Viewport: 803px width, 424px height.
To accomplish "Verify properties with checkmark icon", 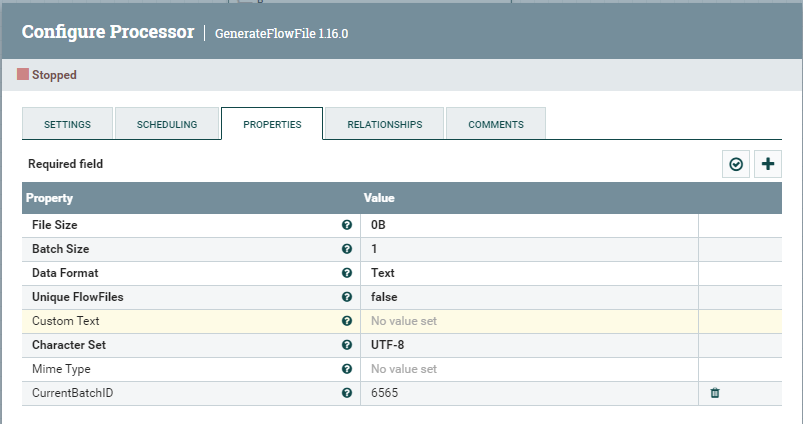I will [x=736, y=164].
